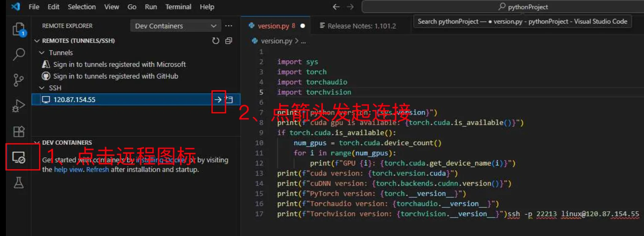The width and height of the screenshot is (644, 236).
Task: Click the 'import sys' code line
Action: click(298, 62)
